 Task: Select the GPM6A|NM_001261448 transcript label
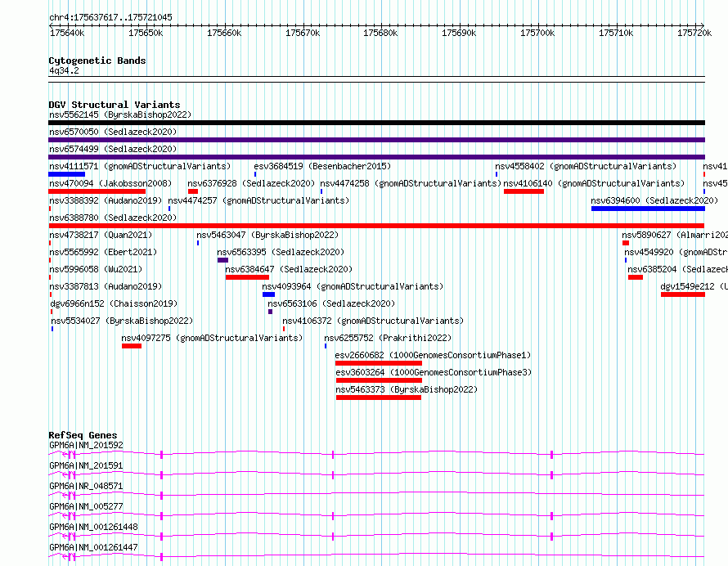tap(93, 527)
